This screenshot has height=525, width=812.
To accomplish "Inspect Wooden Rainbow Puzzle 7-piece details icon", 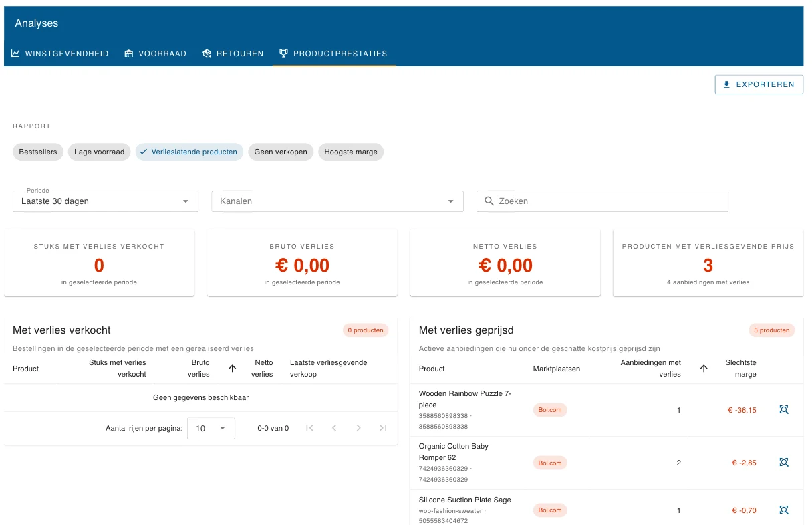I will click(784, 409).
